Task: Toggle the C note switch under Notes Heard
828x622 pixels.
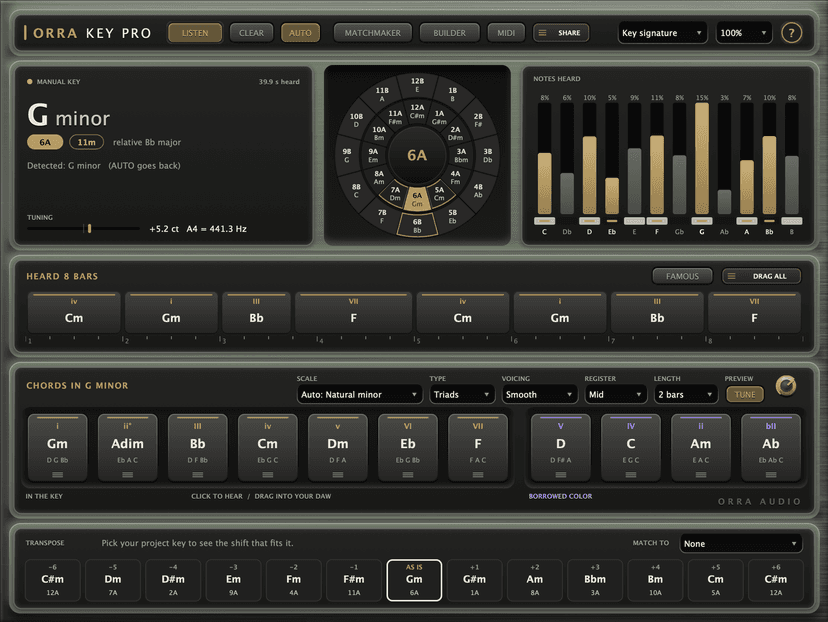Action: click(544, 221)
